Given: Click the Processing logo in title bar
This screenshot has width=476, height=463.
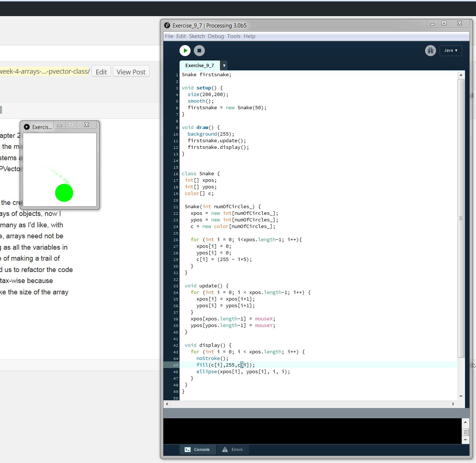Looking at the screenshot, I should (x=167, y=25).
